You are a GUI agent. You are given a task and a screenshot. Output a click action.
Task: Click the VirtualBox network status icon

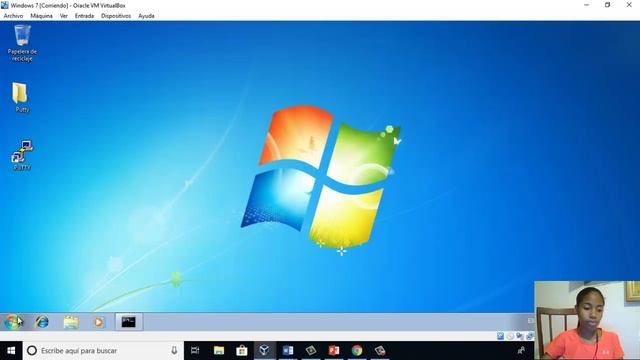tap(529, 336)
